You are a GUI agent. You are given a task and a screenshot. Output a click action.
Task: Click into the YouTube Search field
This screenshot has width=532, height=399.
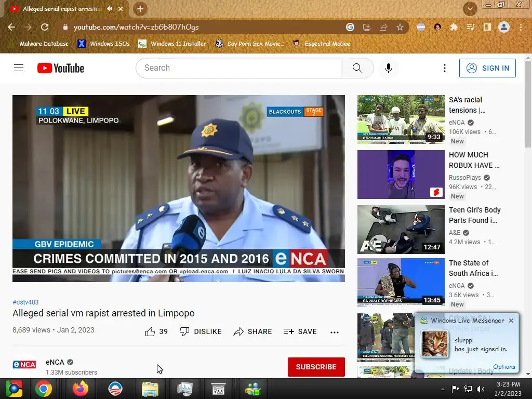[238, 68]
